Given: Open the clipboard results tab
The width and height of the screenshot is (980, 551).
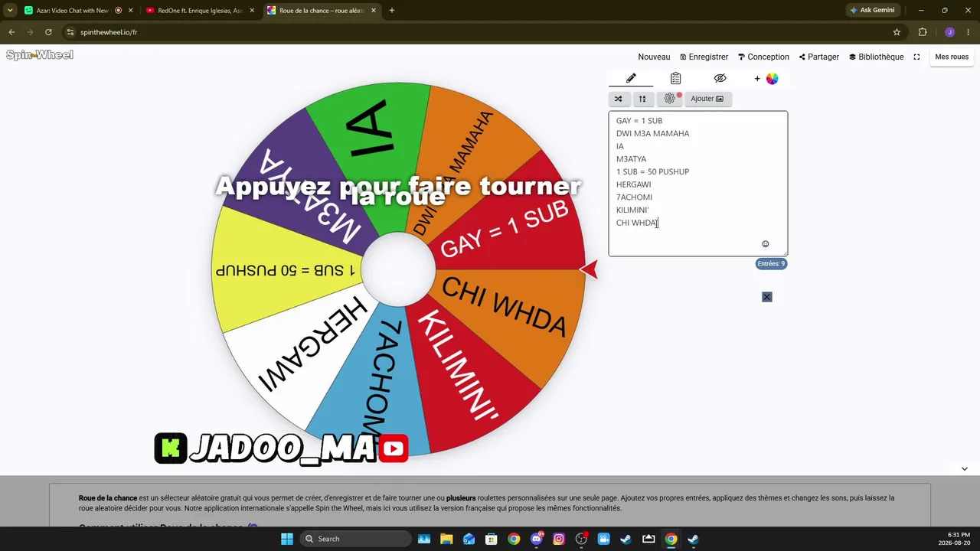Looking at the screenshot, I should [x=675, y=78].
